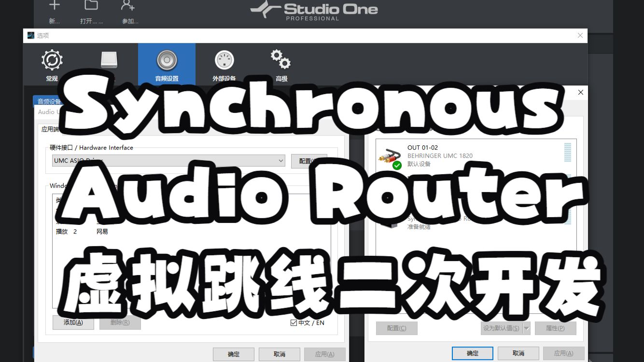Click the 配置(C) button in sound dialog
Screen dimensions: 644x362
(x=397, y=328)
